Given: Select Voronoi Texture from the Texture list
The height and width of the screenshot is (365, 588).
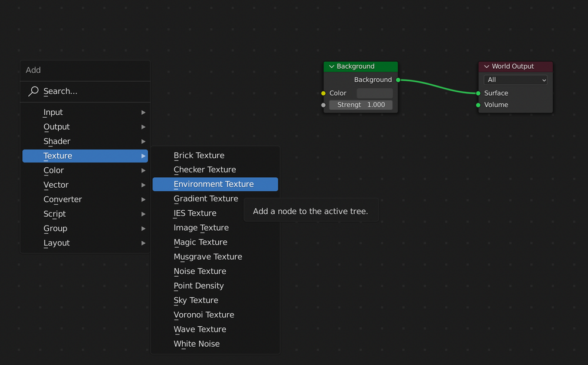Looking at the screenshot, I should [x=203, y=315].
